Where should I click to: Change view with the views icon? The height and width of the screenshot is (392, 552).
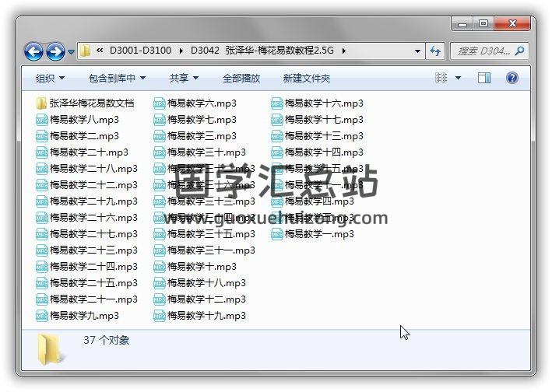pos(441,77)
